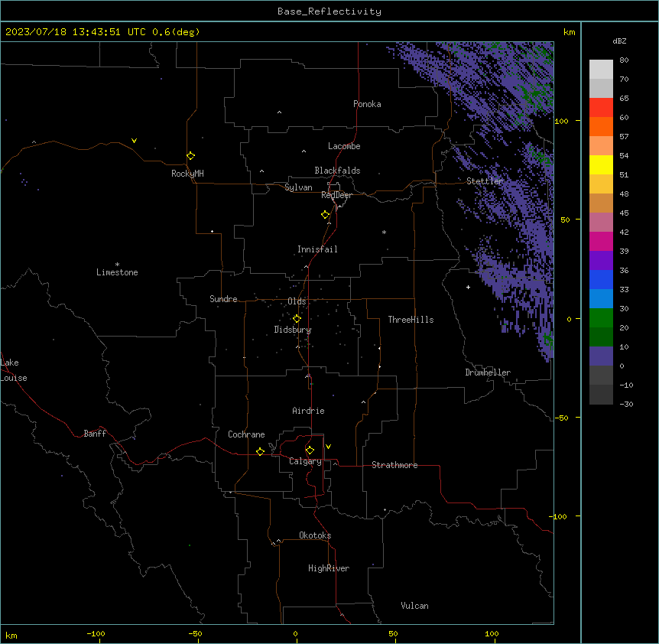
Task: Select the Cochrane label
Action: 246,434
